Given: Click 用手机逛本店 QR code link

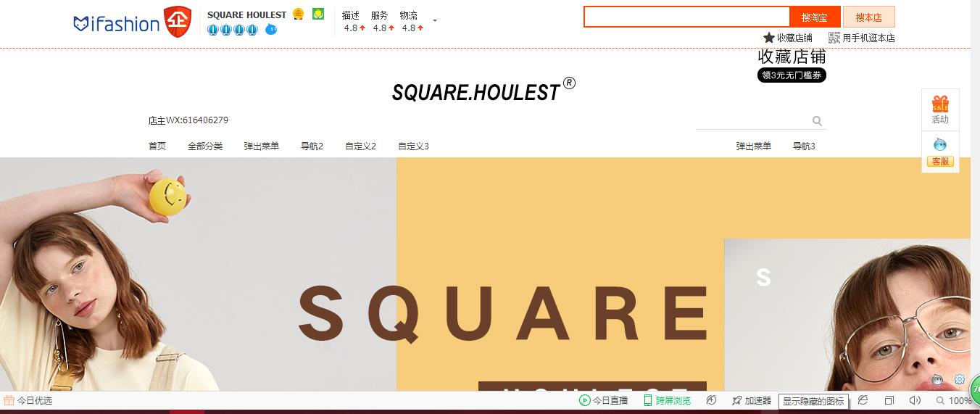Looking at the screenshot, I should click(x=862, y=38).
